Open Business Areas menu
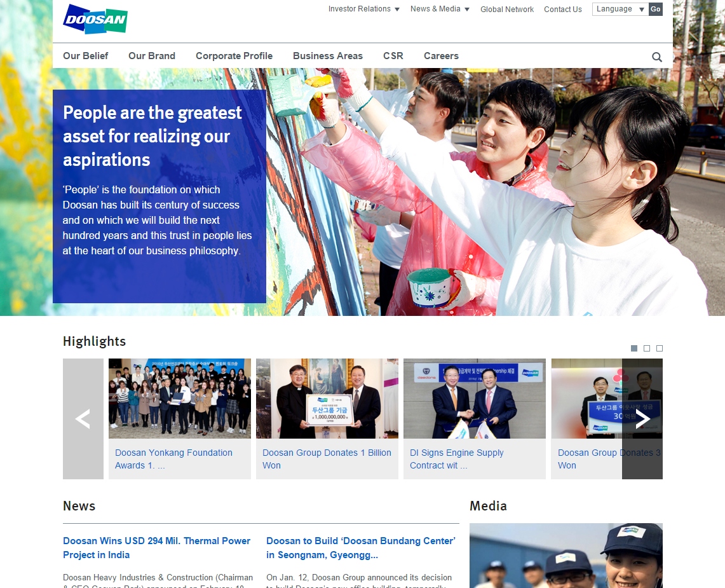725x588 pixels. tap(328, 56)
